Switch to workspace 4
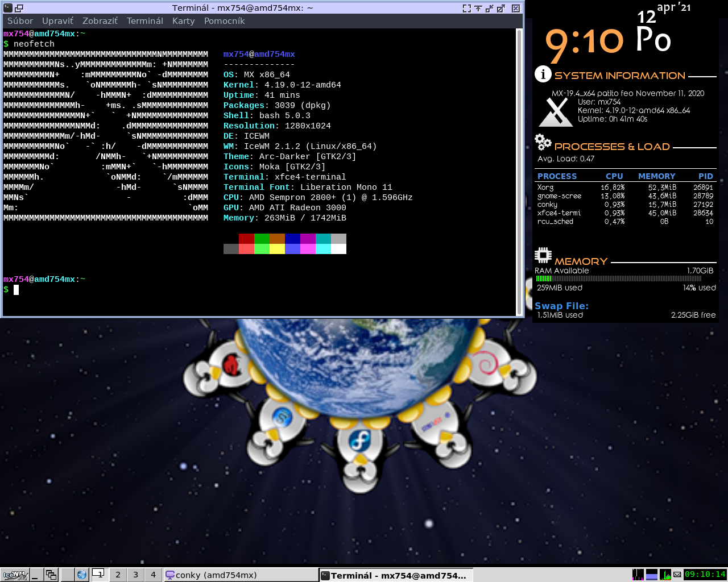 (x=153, y=575)
